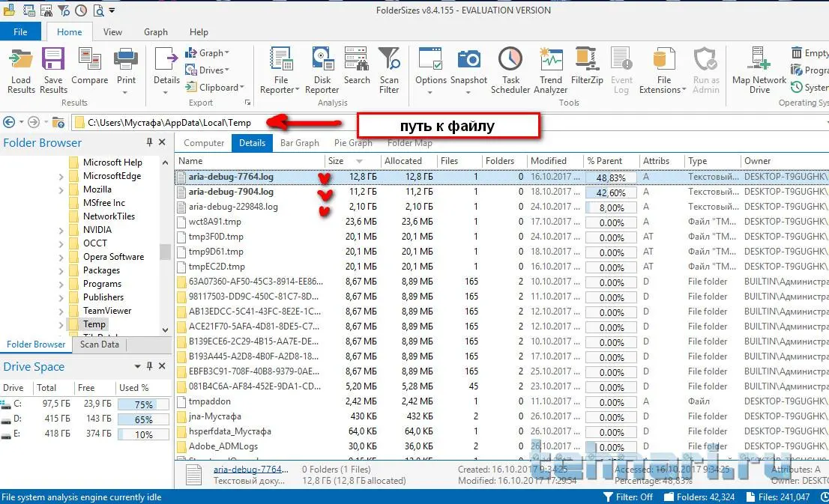Pin the Folder Browser panel
829x504 pixels.
(x=150, y=142)
